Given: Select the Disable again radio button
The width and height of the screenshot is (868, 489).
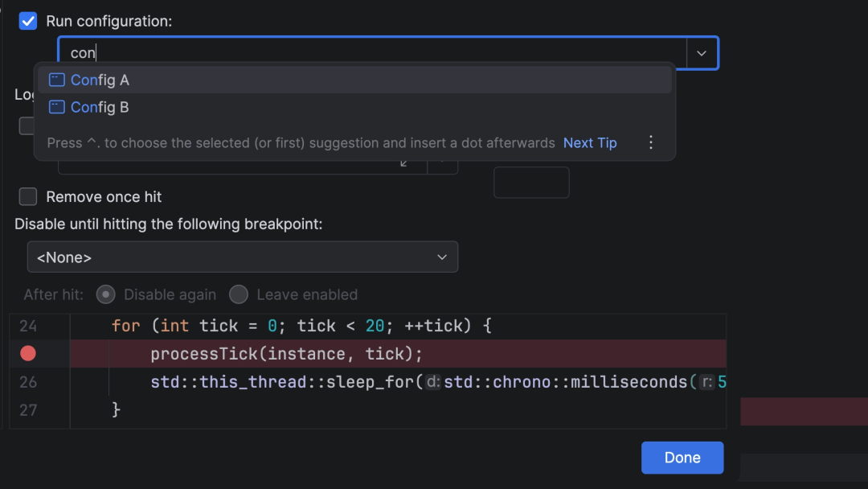Looking at the screenshot, I should pos(106,294).
